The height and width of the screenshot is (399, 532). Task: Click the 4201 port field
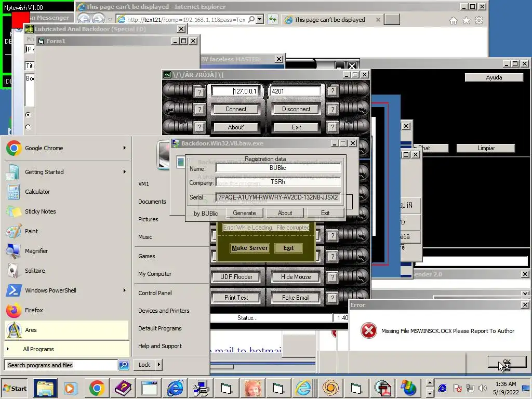pyautogui.click(x=296, y=91)
